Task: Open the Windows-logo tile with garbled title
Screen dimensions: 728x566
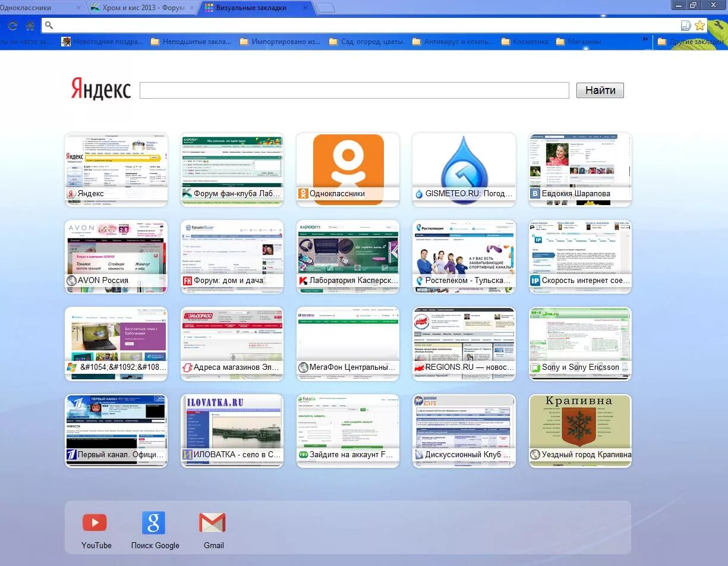Action: pos(116,344)
